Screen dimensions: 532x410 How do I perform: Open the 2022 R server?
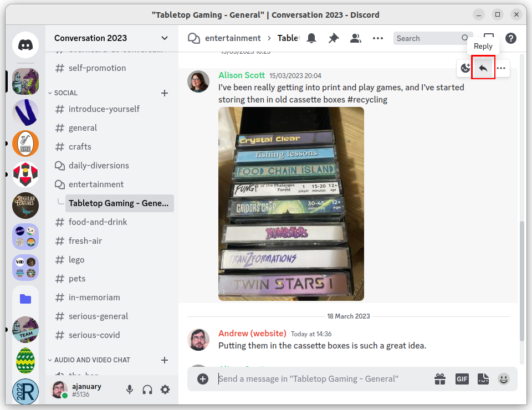point(25,392)
